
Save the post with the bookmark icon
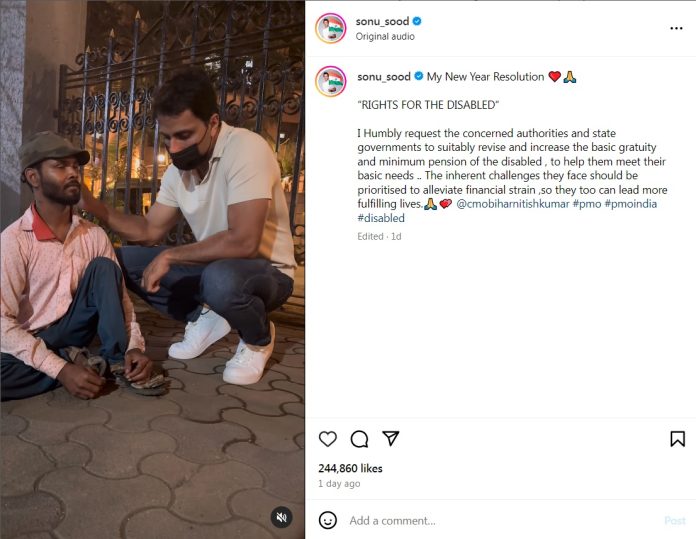677,439
